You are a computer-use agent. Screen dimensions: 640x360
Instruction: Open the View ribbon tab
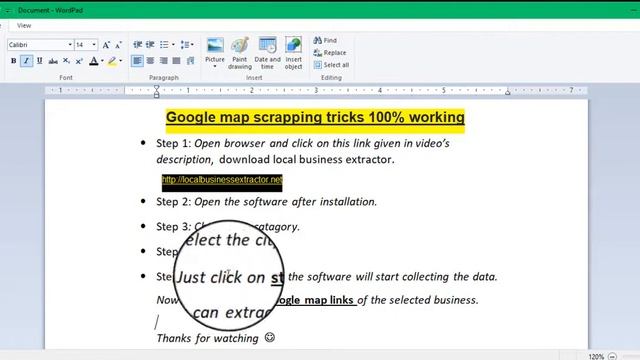tap(24, 25)
